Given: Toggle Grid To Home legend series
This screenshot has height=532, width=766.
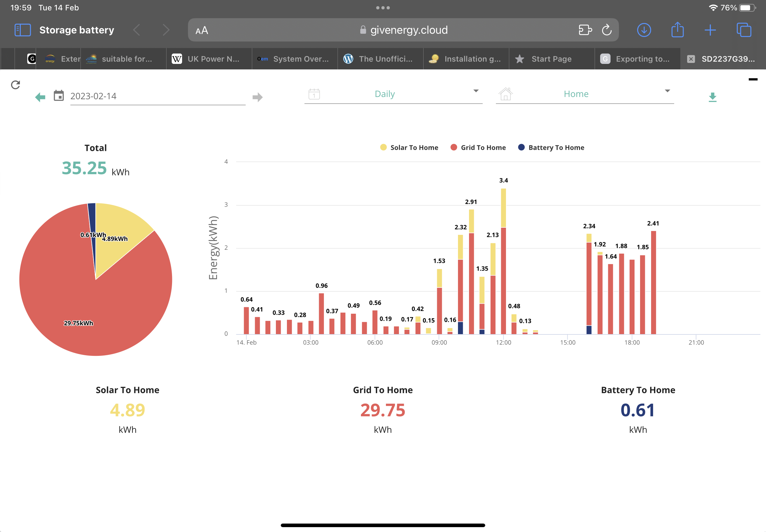Looking at the screenshot, I should [x=478, y=148].
